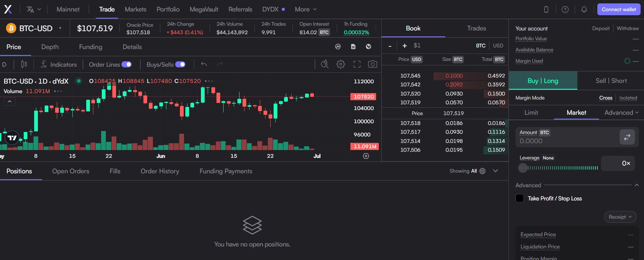Screen dimensions: 644x260
Task: Undo the last chart action
Action: point(204,64)
